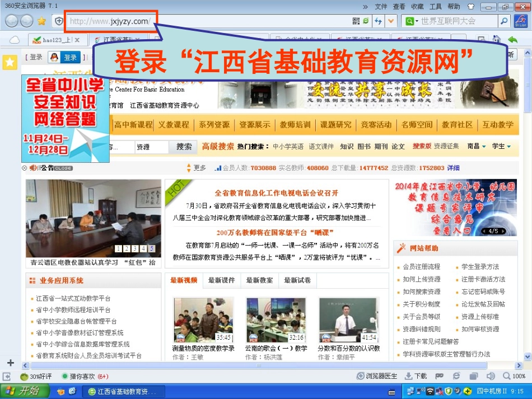Close the 公告 announcement with CLOSE button

tap(63, 168)
